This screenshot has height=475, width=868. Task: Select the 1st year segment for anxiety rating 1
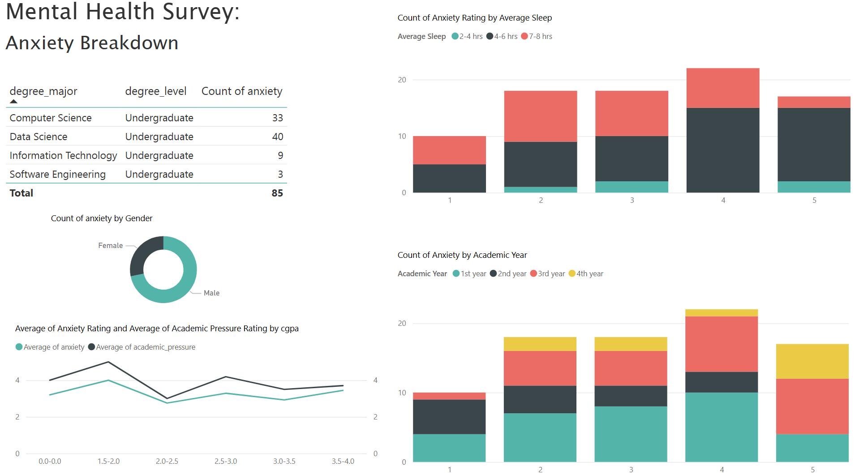(x=449, y=448)
